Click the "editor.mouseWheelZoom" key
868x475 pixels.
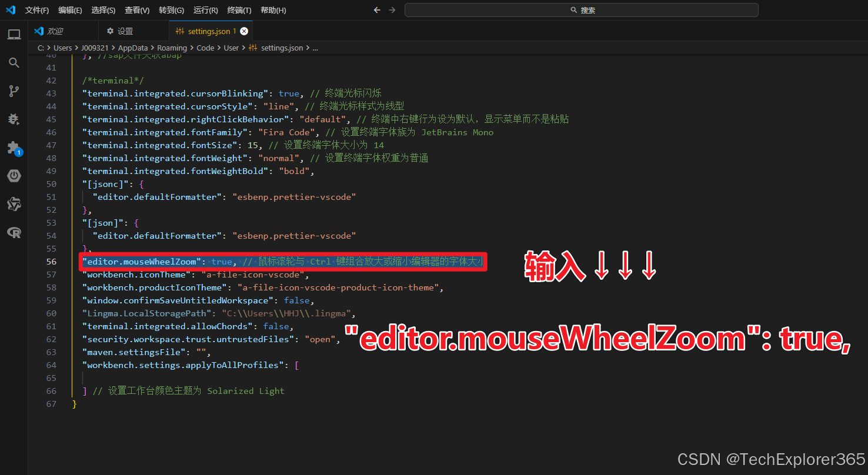point(142,262)
